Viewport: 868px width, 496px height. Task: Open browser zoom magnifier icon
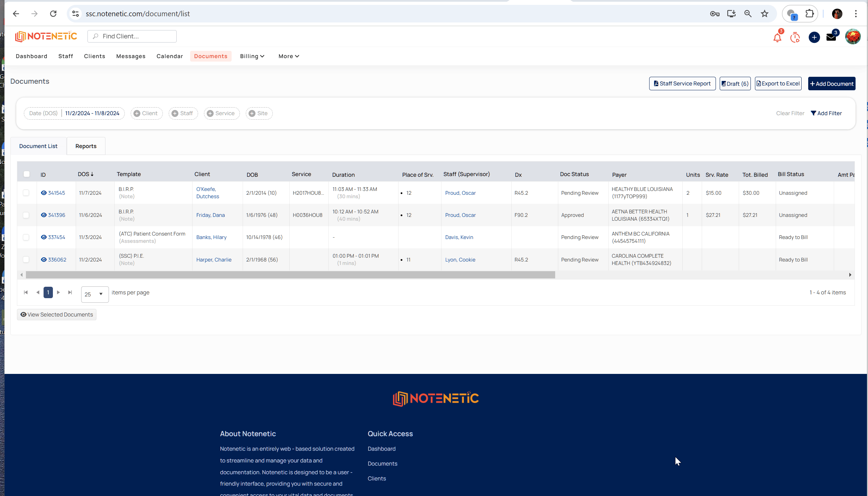tap(748, 14)
